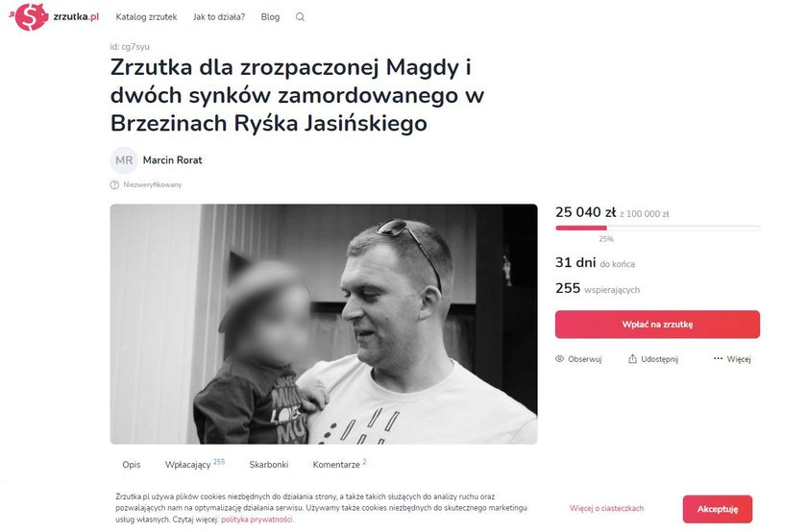Follow the polityka prywatności link
The image size is (807, 532).
257,520
